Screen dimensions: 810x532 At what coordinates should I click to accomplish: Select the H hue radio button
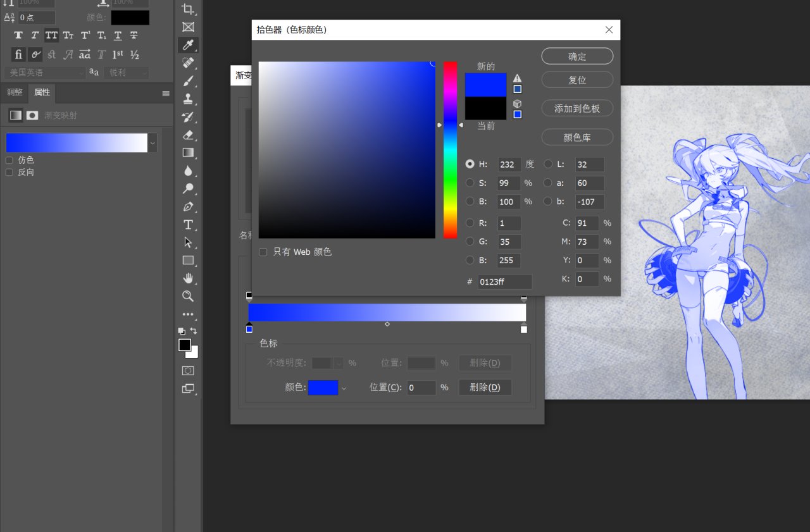(x=470, y=164)
